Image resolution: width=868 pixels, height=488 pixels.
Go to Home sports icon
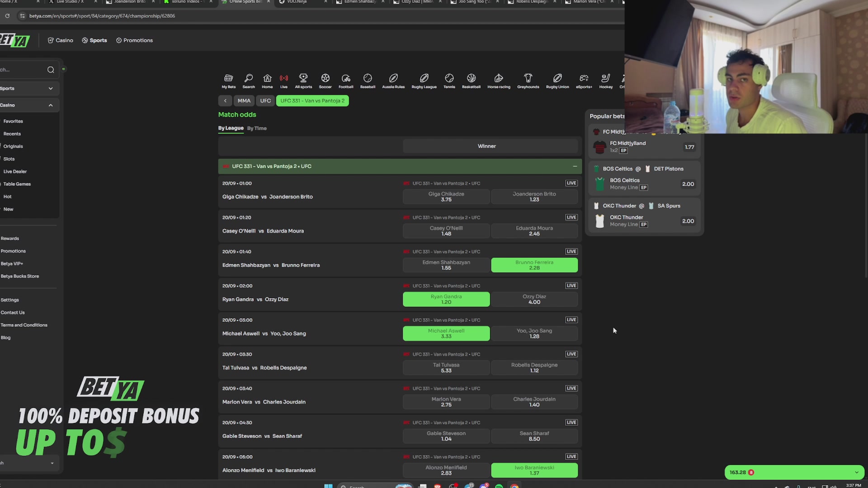267,81
